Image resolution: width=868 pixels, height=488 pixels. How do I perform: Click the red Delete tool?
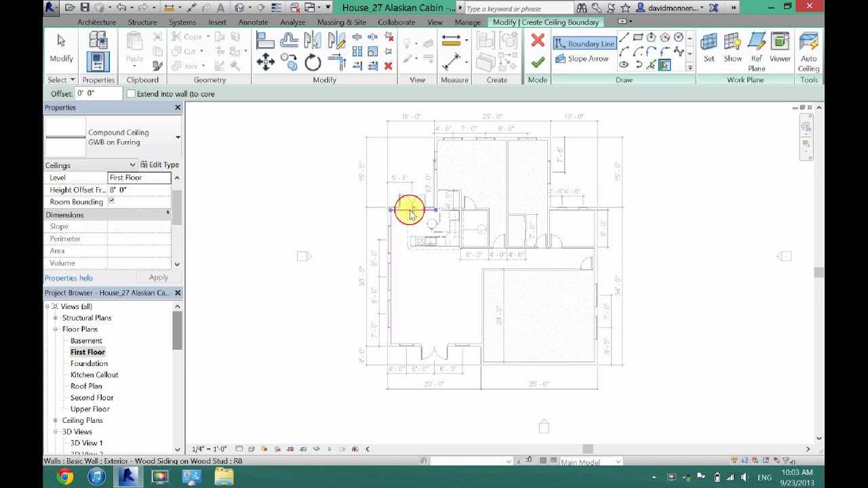tap(388, 66)
